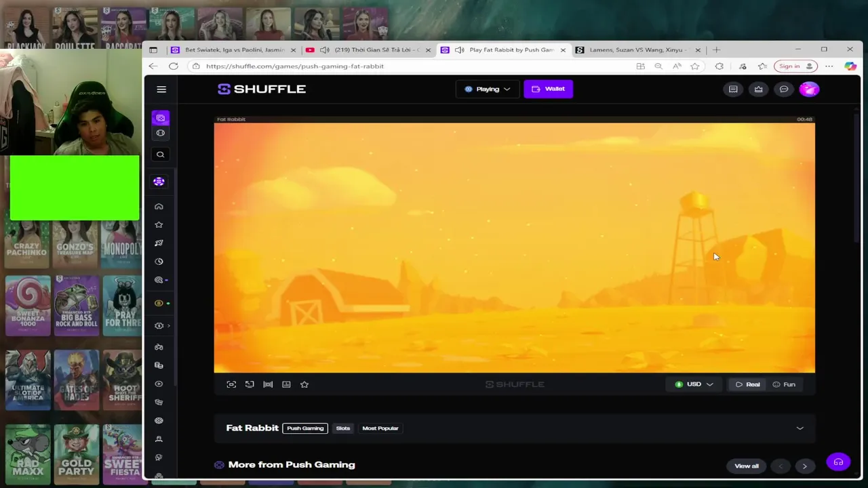868x488 pixels.
Task: Go back in the browser
Action: click(x=153, y=66)
